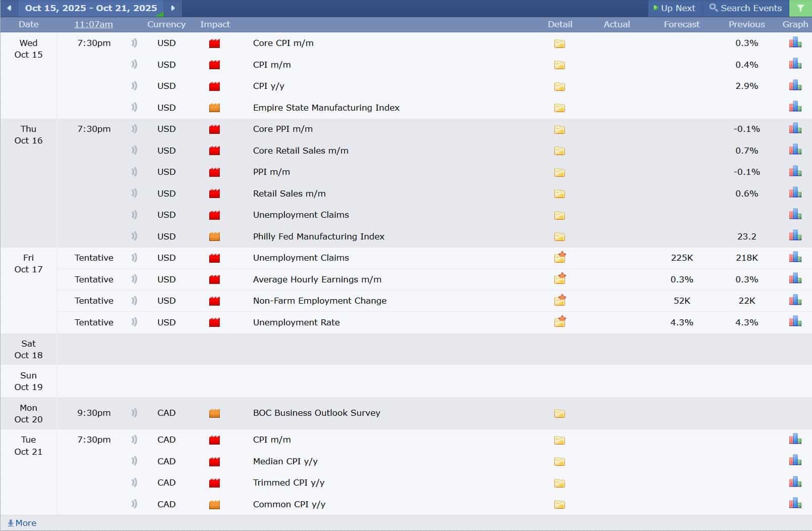Image resolution: width=812 pixels, height=531 pixels.
Task: Open the green filter funnel icon
Action: pos(800,8)
